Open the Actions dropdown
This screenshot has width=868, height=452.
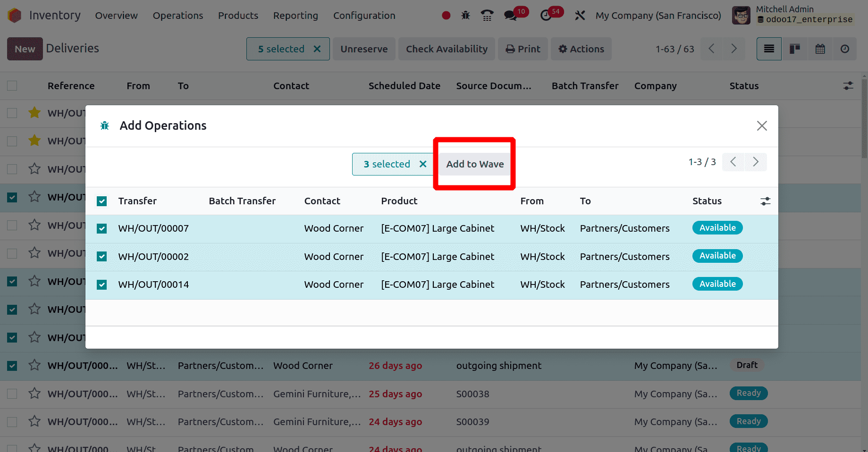click(x=581, y=49)
